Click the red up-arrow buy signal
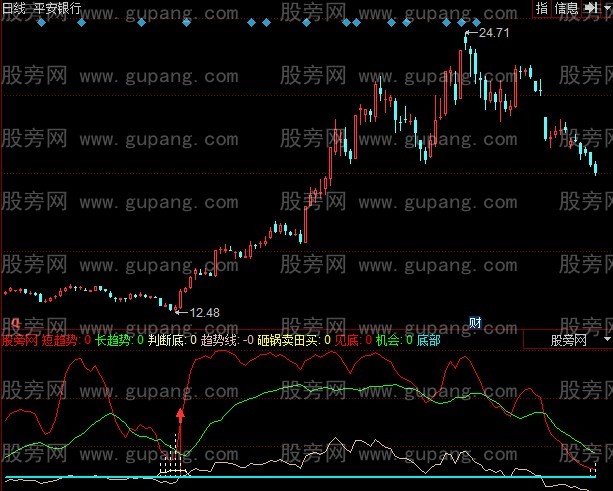The height and width of the screenshot is (491, 613). coord(181,411)
